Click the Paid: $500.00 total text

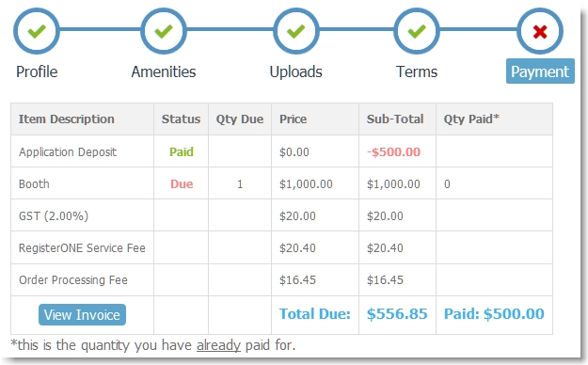(x=494, y=313)
